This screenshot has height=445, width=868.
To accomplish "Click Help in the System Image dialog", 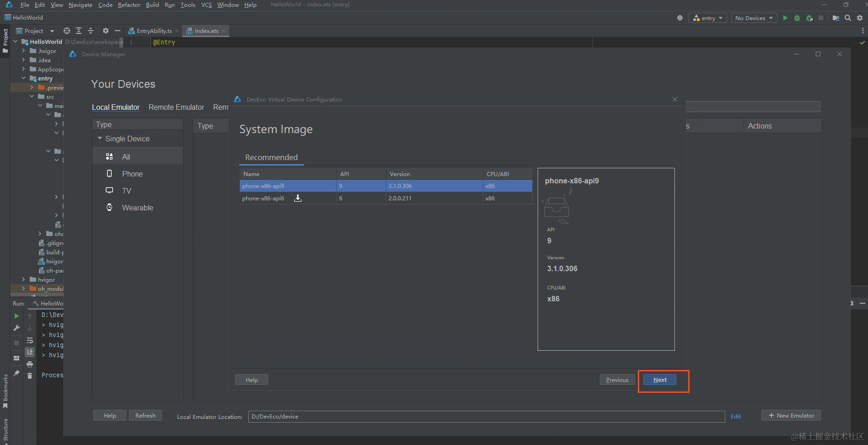I will pyautogui.click(x=252, y=380).
